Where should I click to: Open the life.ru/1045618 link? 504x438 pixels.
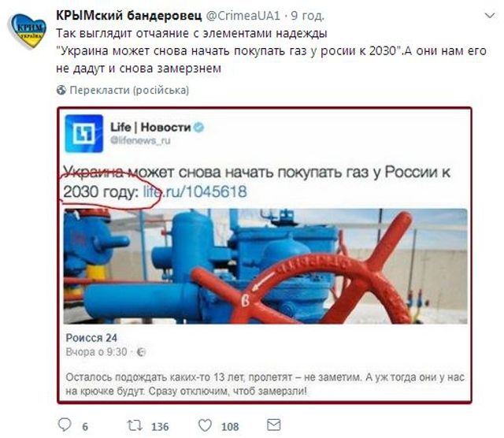point(195,191)
